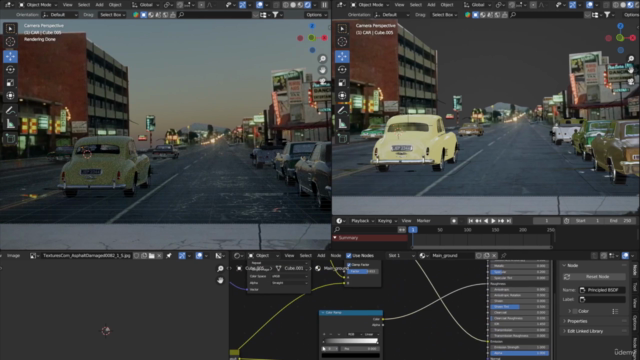Open the Image menu in image editor

(13, 256)
